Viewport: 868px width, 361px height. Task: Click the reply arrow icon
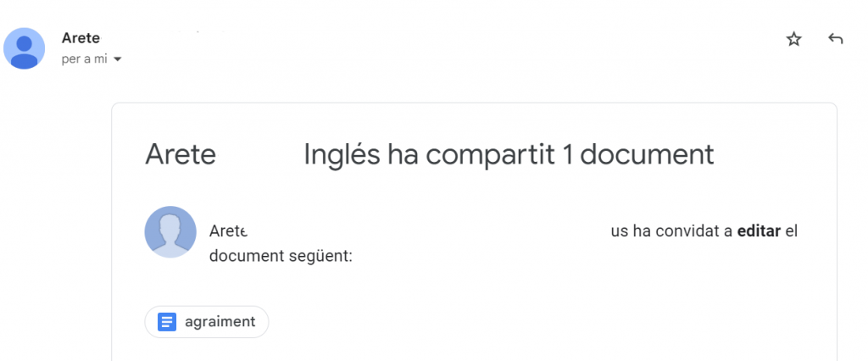coord(835,39)
